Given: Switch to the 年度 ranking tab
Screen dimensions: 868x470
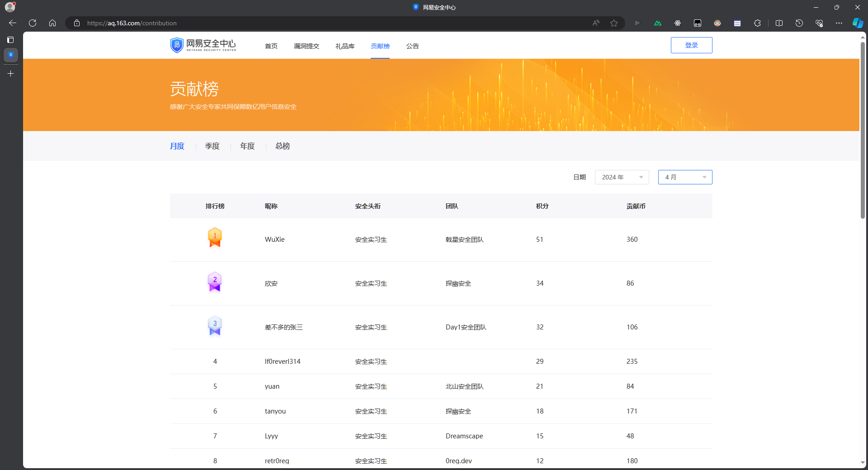Looking at the screenshot, I should 247,146.
